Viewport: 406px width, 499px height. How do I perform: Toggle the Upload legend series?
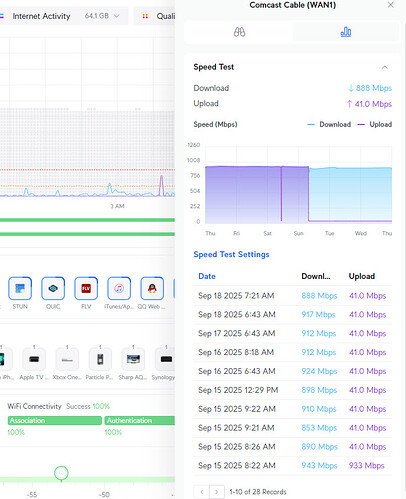pyautogui.click(x=375, y=124)
